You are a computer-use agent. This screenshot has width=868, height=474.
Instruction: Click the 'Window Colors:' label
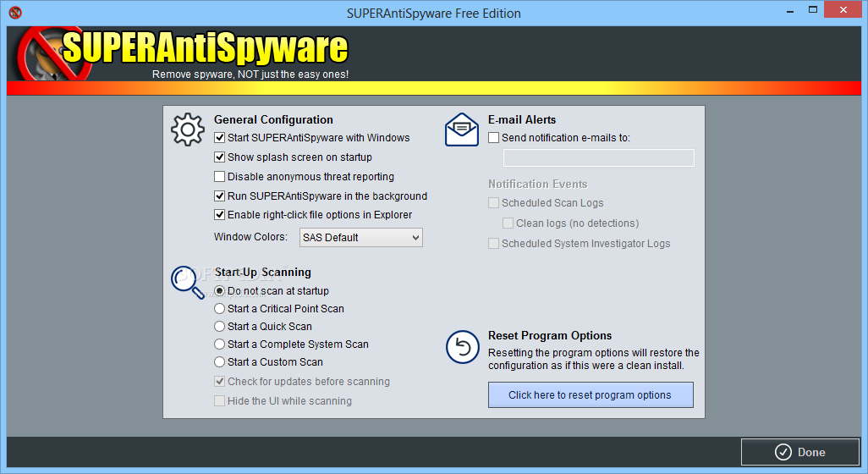250,237
